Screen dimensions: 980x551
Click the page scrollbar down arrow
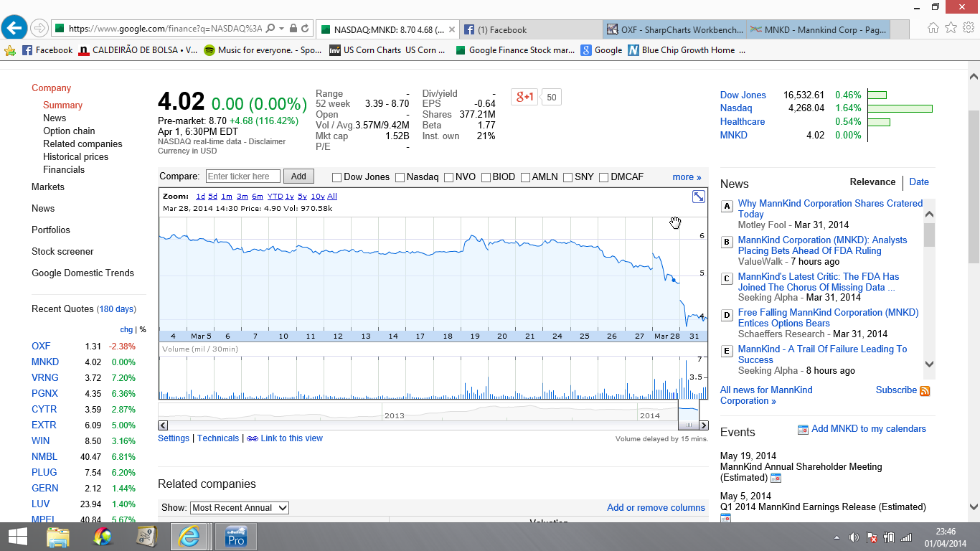pos(974,507)
